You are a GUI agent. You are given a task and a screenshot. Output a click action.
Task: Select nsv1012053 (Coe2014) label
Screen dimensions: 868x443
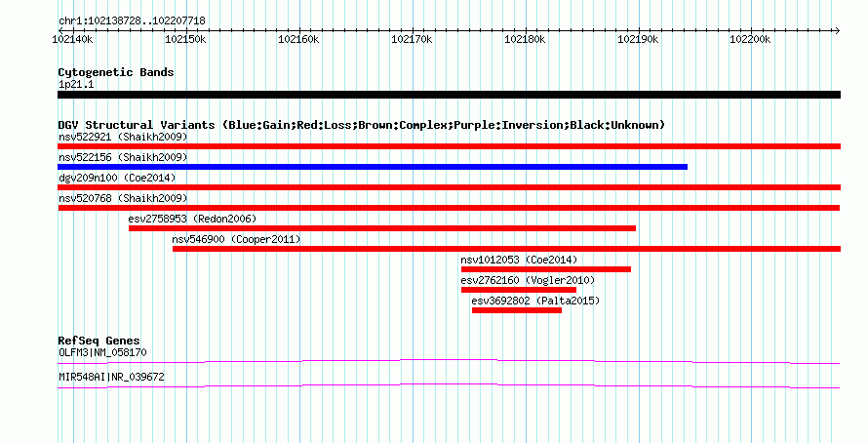519,260
